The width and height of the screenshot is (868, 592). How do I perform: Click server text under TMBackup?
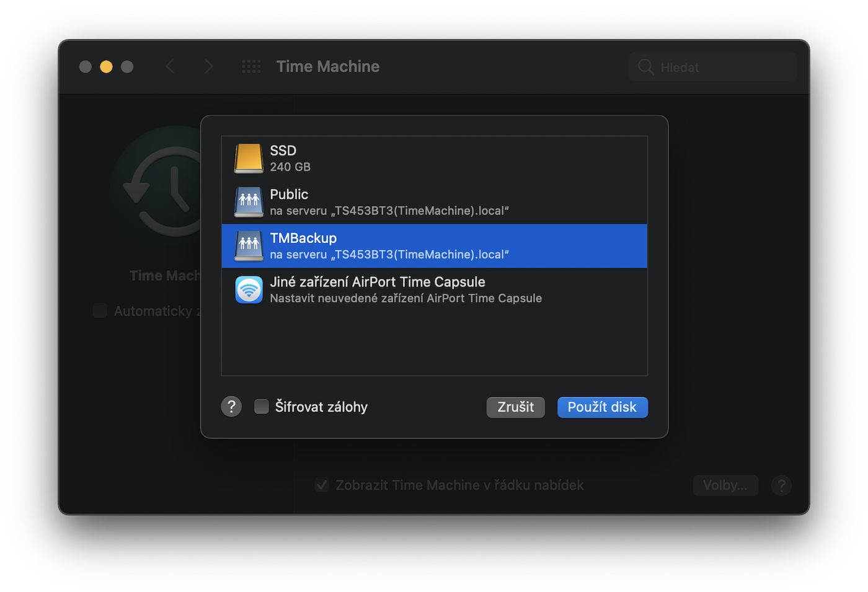pos(389,255)
